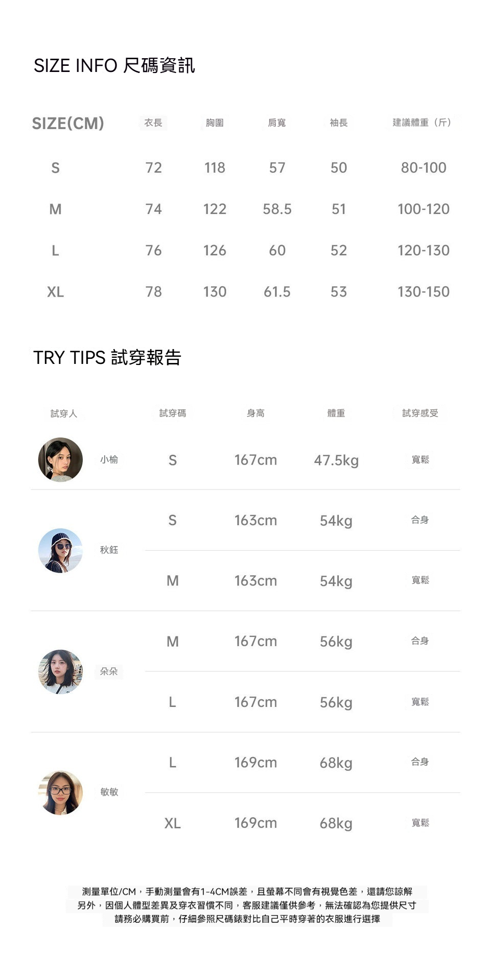Click the 衣長 column header
This screenshot has height=980, width=491.
point(153,122)
